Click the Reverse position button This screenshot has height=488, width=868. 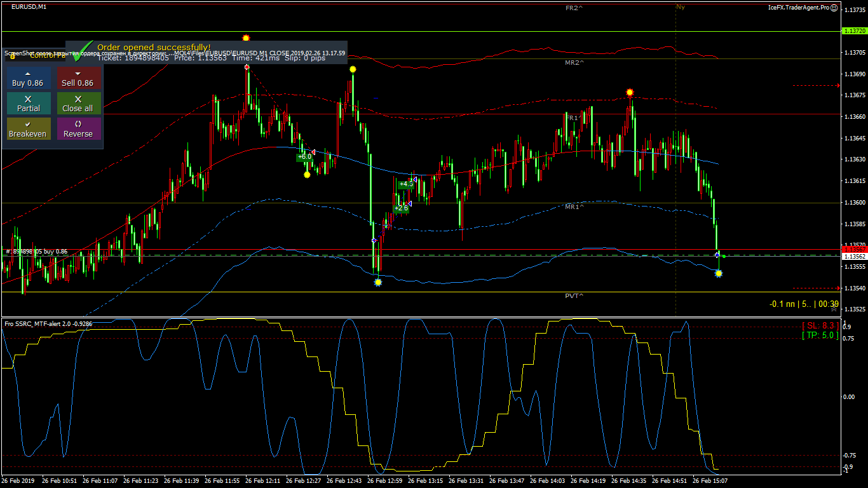79,129
